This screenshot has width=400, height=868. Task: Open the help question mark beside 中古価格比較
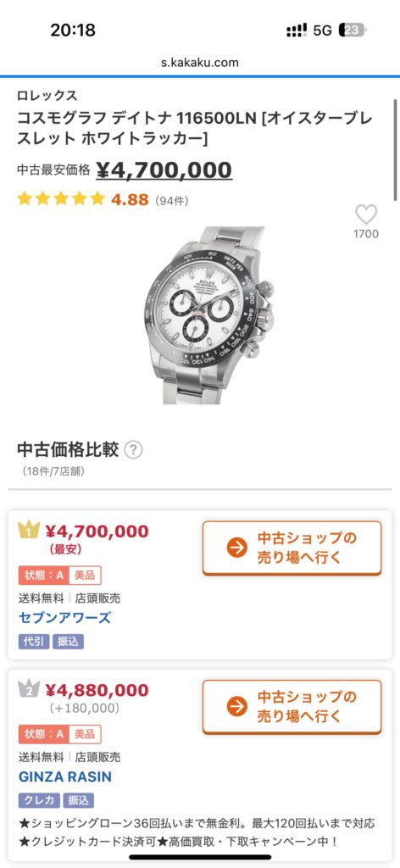pos(133,450)
